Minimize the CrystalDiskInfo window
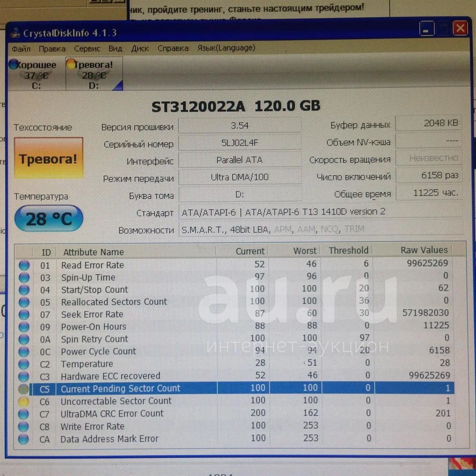Image resolution: width=476 pixels, height=476 pixels. (427, 29)
